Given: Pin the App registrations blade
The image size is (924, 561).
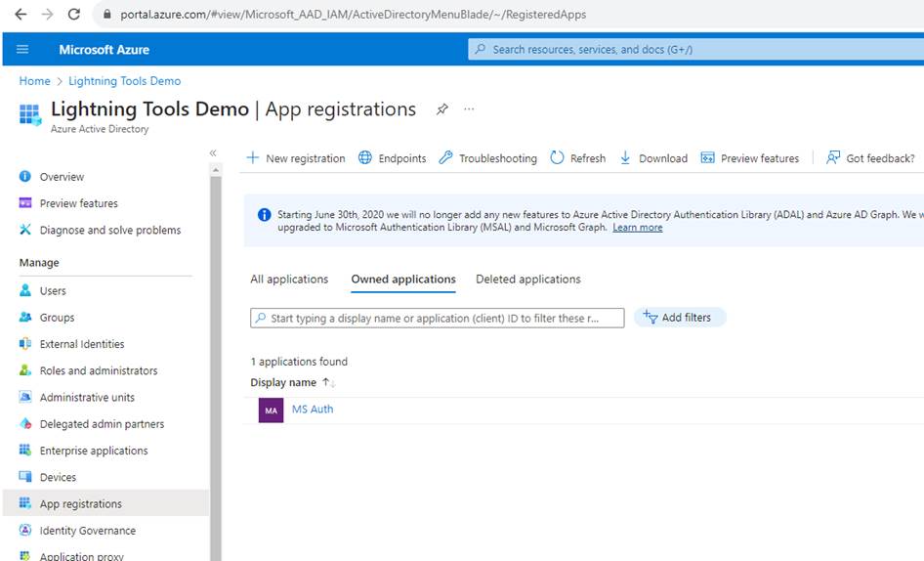Looking at the screenshot, I should [x=441, y=109].
